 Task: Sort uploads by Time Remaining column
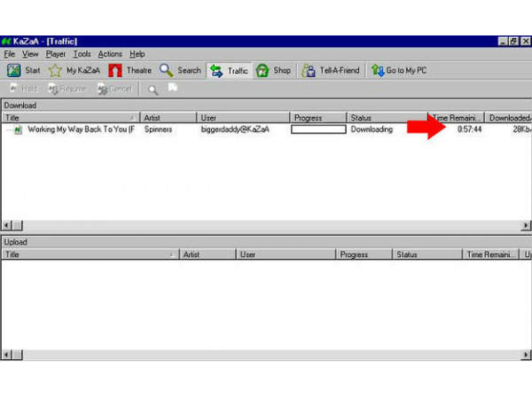[x=490, y=254]
